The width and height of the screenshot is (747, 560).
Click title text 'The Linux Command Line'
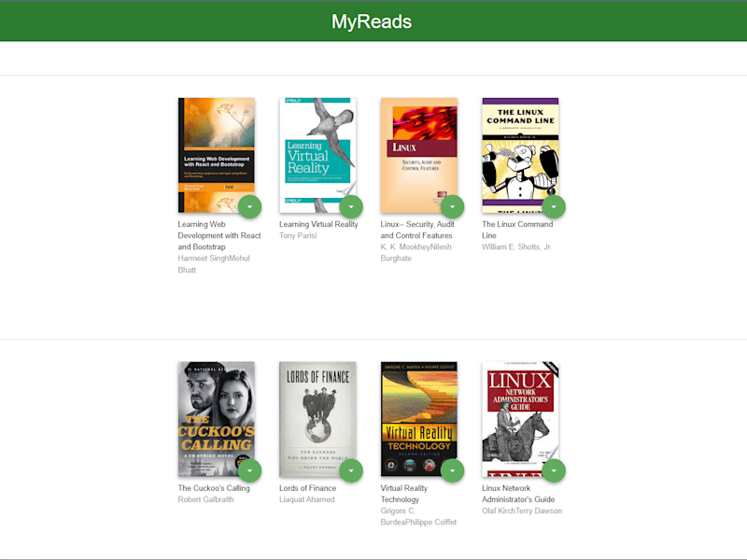pyautogui.click(x=517, y=230)
